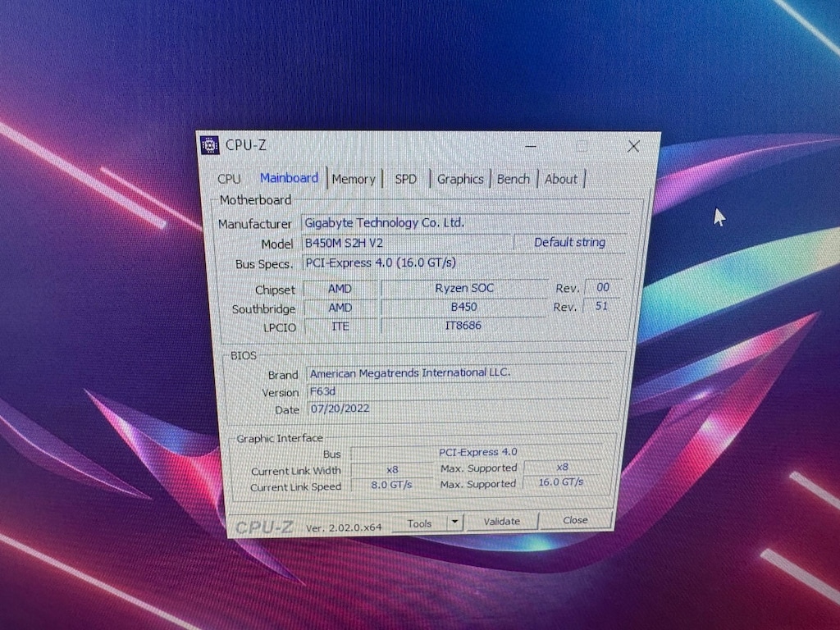The width and height of the screenshot is (840, 630).
Task: Click Max. Supported speed 16.0 GT/s value
Action: (x=561, y=482)
